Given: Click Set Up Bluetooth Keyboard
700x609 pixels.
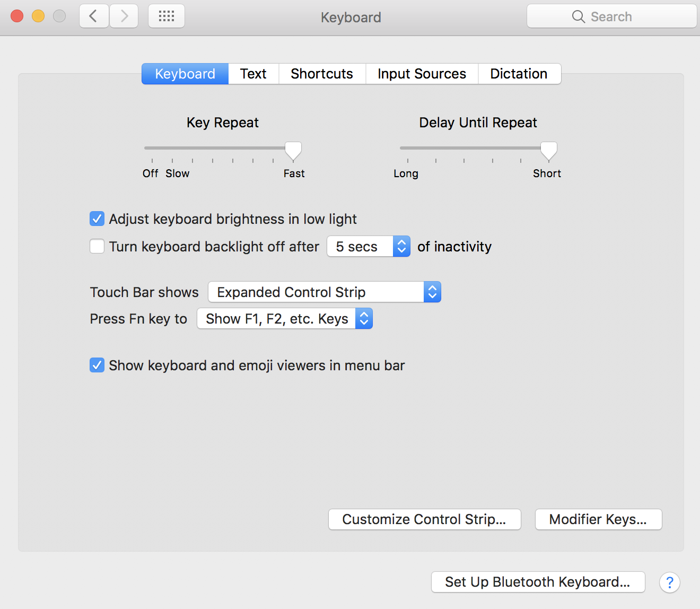Looking at the screenshot, I should click(x=537, y=582).
